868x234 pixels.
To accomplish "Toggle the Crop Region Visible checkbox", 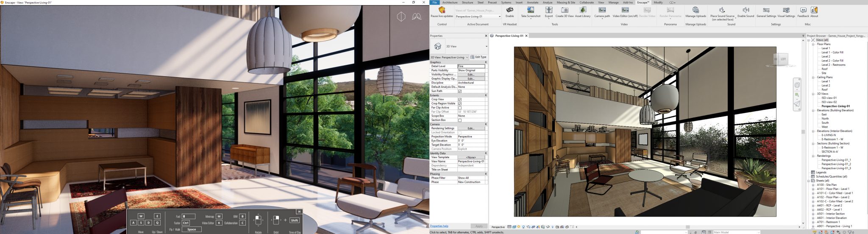I will (x=460, y=103).
